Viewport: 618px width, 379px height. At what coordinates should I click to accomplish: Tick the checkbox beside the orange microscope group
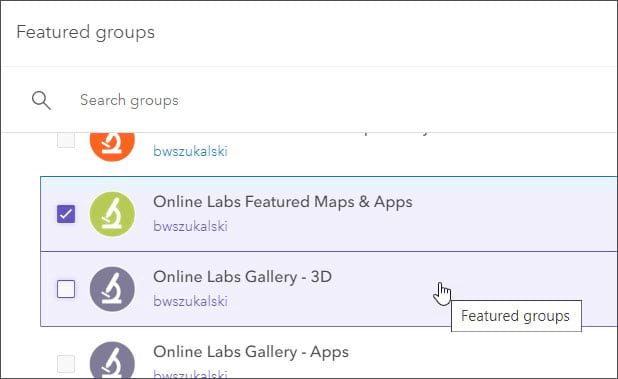66,140
